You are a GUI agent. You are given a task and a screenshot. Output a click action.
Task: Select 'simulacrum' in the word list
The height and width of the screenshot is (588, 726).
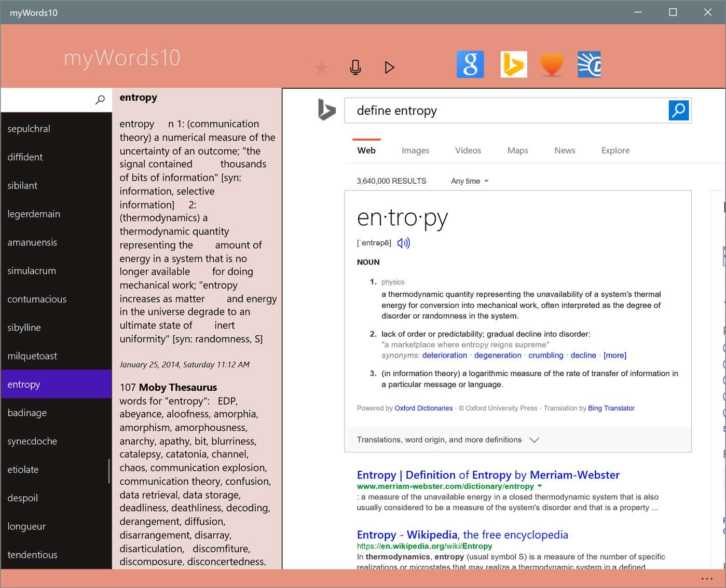56,271
